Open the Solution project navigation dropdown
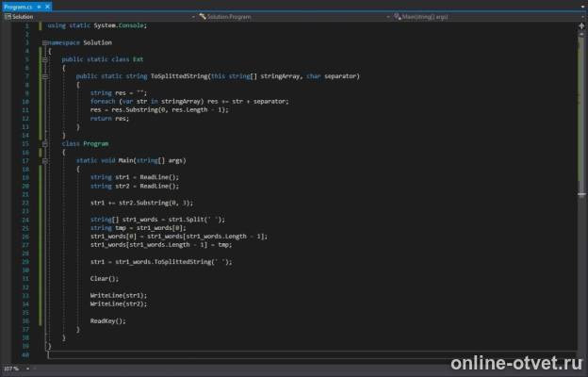This screenshot has height=377, width=588. [x=193, y=17]
